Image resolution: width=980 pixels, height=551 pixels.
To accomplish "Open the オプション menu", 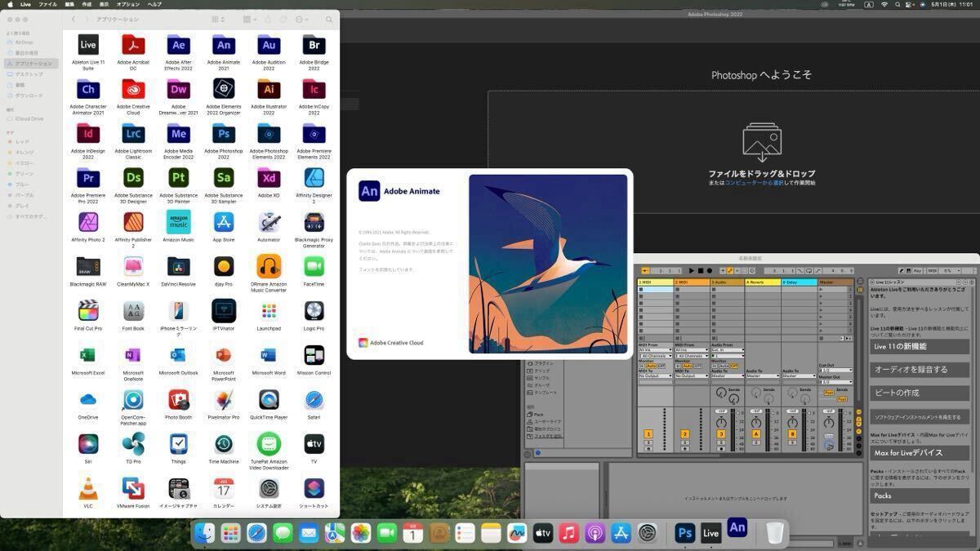I will tap(127, 4).
